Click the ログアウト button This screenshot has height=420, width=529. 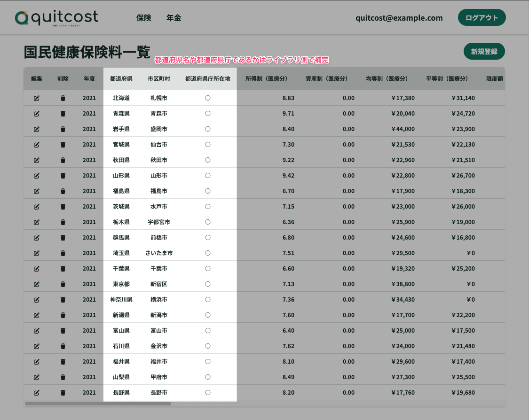(x=482, y=17)
